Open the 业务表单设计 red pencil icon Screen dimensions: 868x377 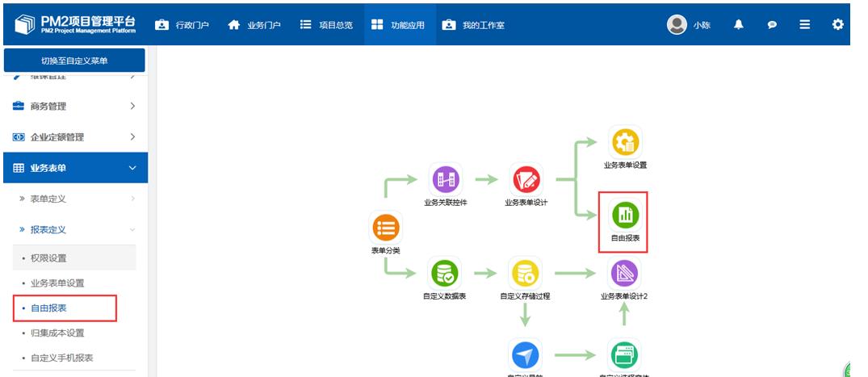pos(526,179)
